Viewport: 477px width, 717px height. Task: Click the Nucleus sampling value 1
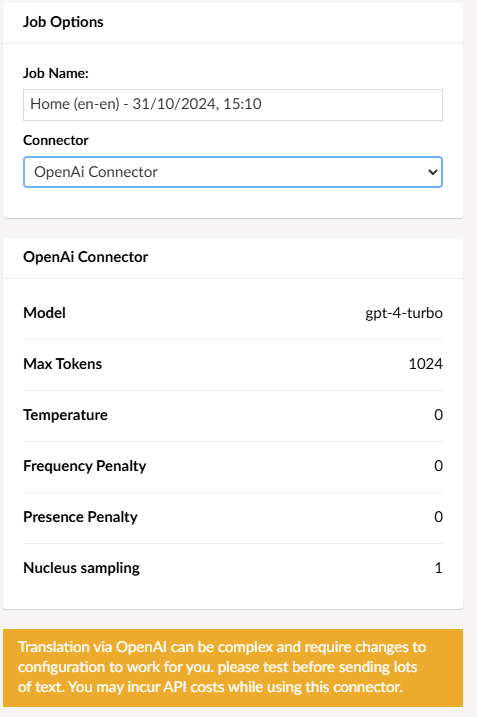pos(439,568)
